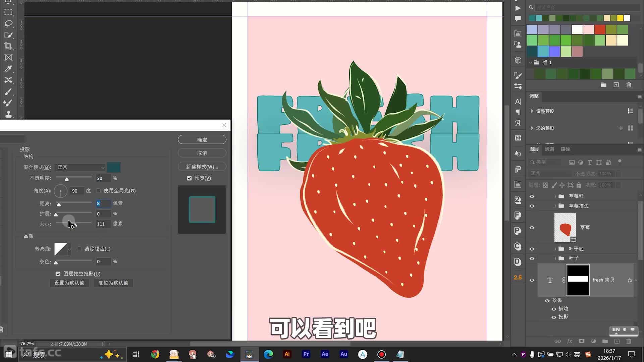Open the Actions play icon panel
This screenshot has height=362, width=644.
pyautogui.click(x=518, y=8)
